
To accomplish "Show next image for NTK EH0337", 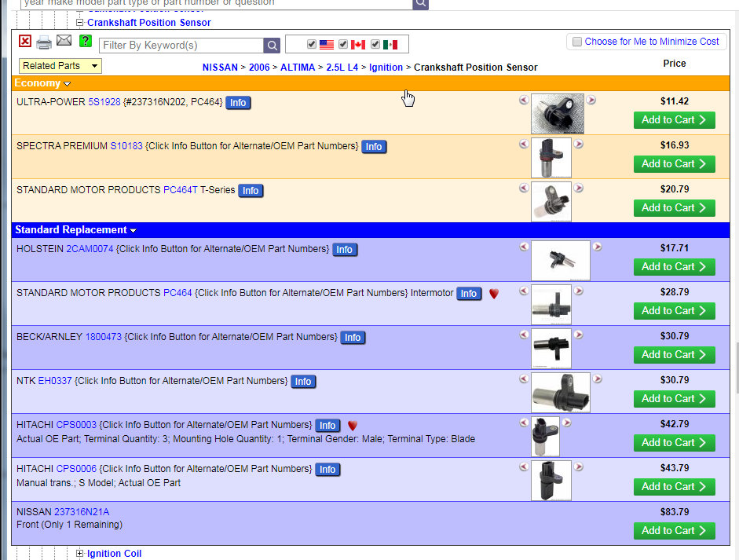I will click(597, 379).
